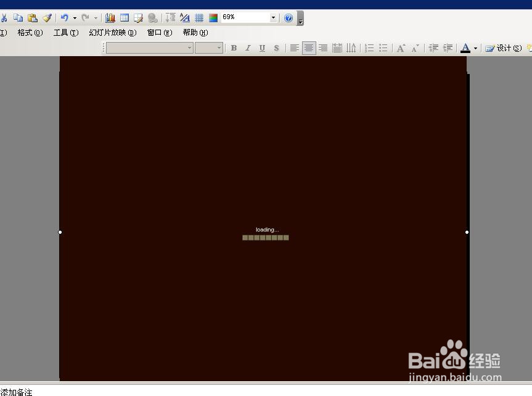Image resolution: width=532 pixels, height=396 pixels.
Task: Toggle text Shadow formatting
Action: click(x=277, y=48)
